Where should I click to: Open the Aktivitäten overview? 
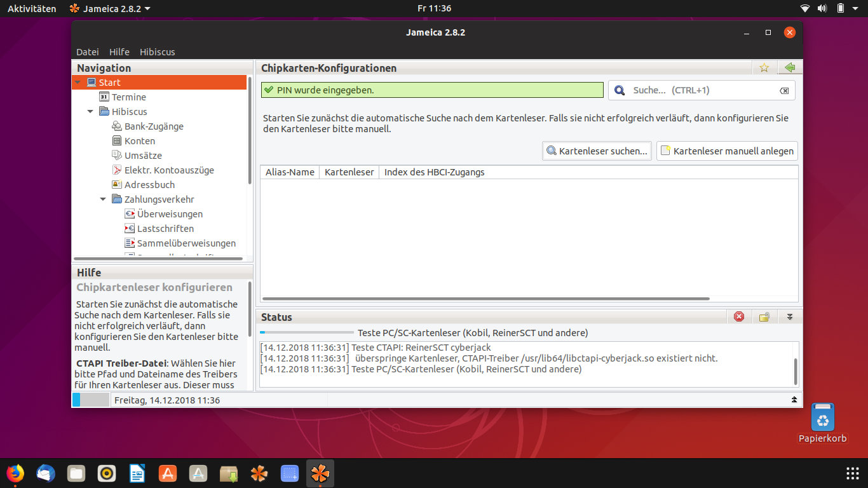tap(32, 8)
